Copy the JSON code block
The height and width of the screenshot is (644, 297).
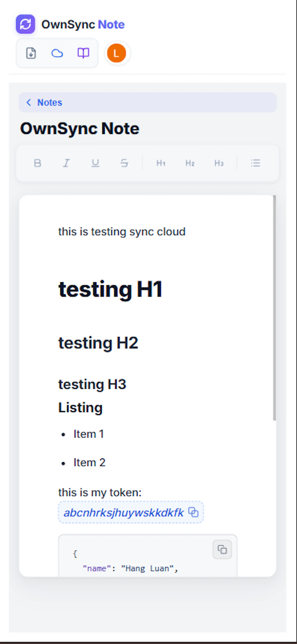222,549
